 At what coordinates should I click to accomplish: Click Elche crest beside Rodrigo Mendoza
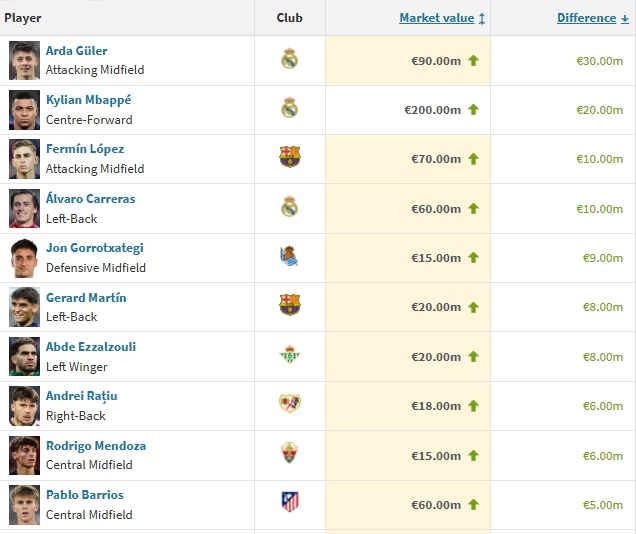[289, 454]
